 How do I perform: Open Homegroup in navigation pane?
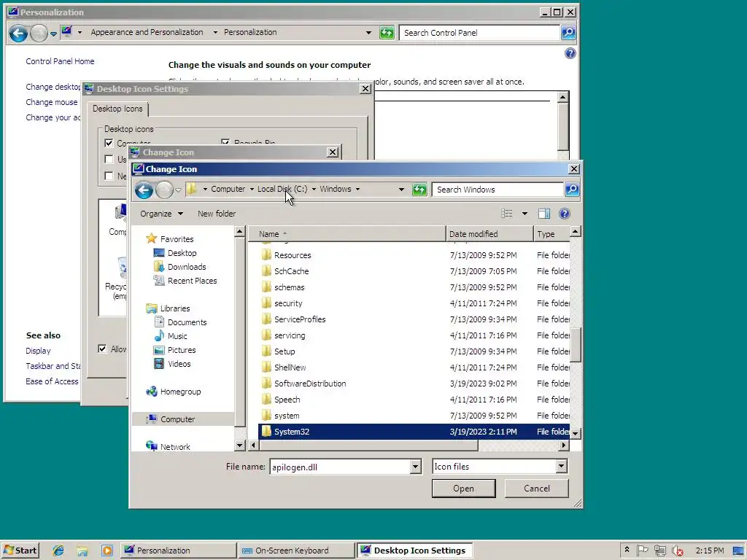point(174,392)
